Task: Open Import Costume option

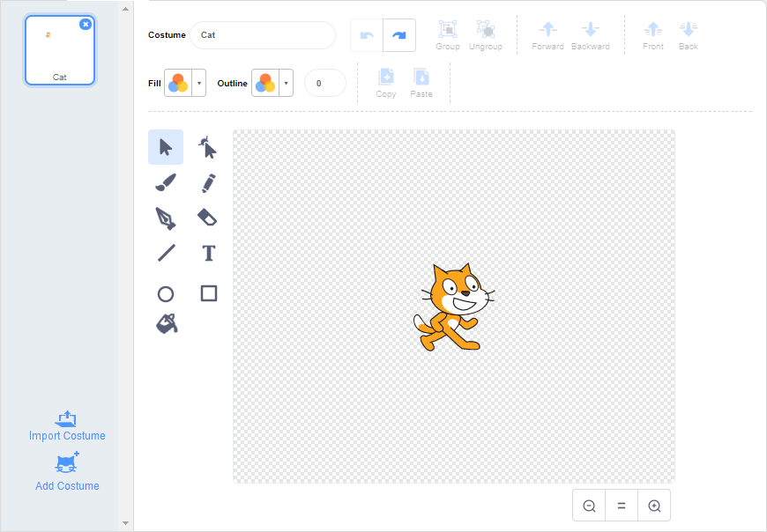Action: tap(67, 425)
